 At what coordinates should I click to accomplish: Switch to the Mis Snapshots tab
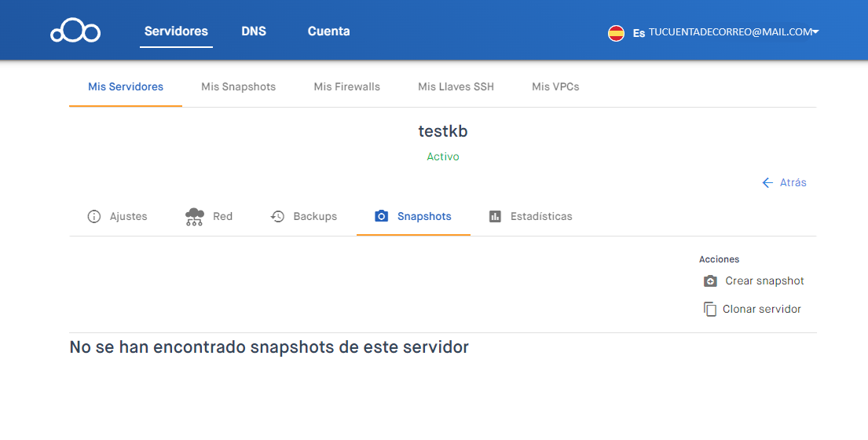[238, 86]
